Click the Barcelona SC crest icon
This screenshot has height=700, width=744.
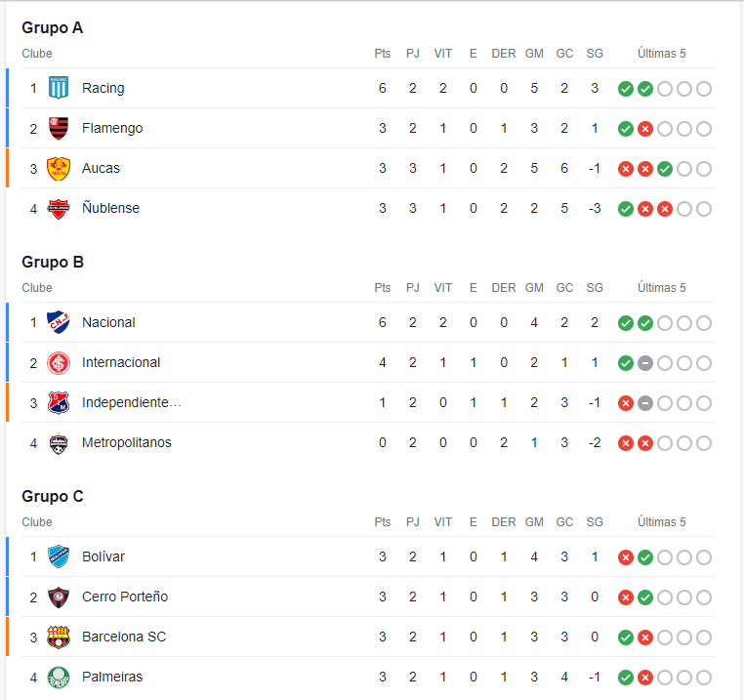pos(59,637)
